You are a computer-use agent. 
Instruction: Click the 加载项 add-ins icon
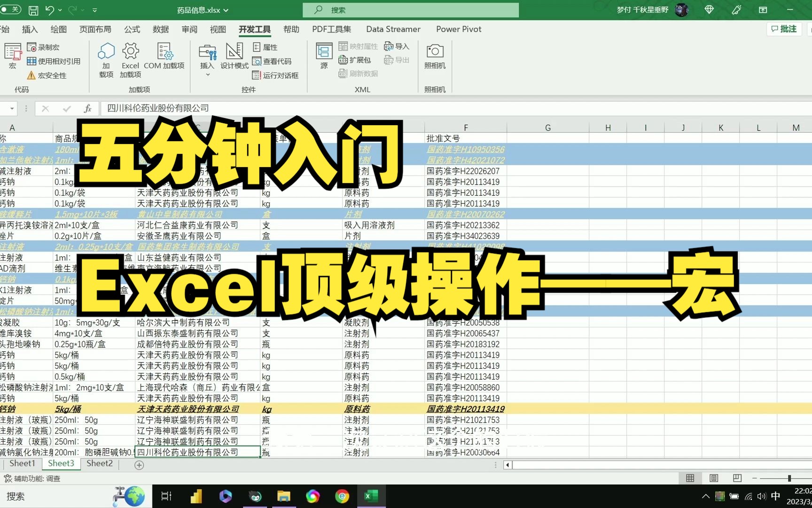(x=106, y=60)
